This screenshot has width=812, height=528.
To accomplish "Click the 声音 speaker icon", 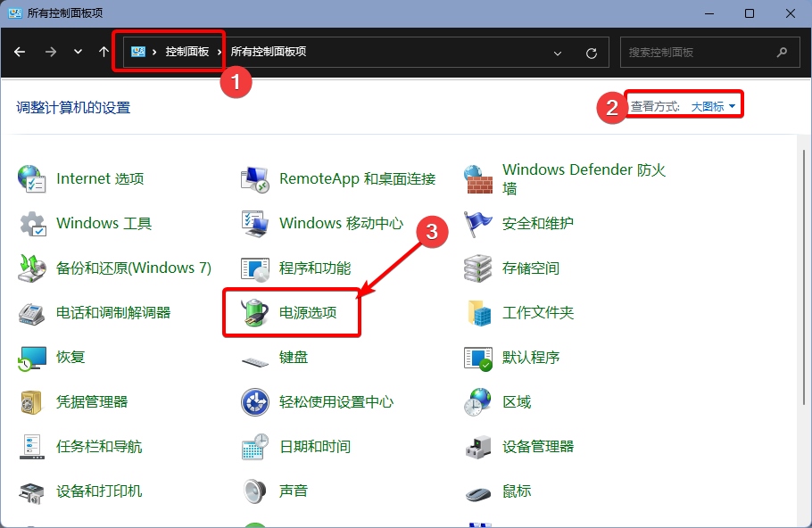I will pyautogui.click(x=255, y=491).
